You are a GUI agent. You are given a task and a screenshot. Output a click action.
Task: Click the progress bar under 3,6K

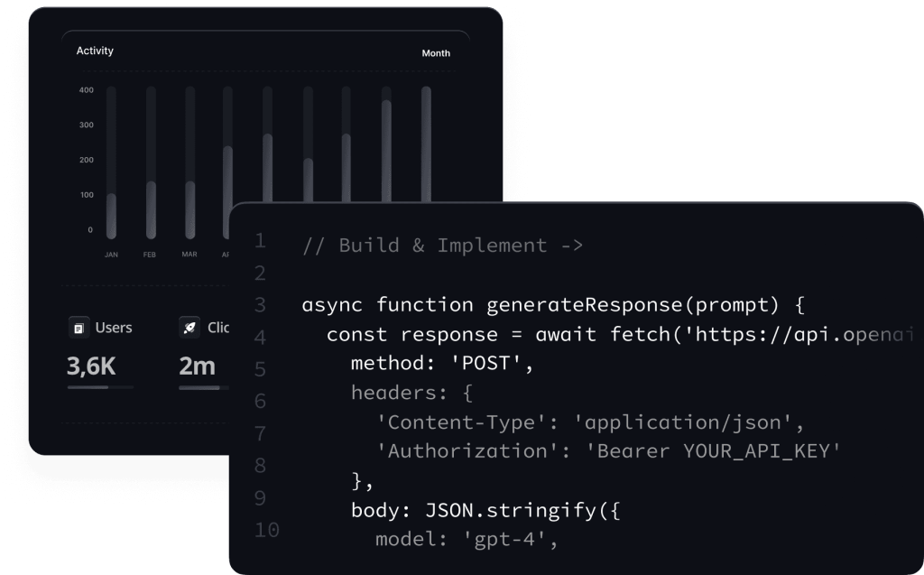tap(100, 387)
